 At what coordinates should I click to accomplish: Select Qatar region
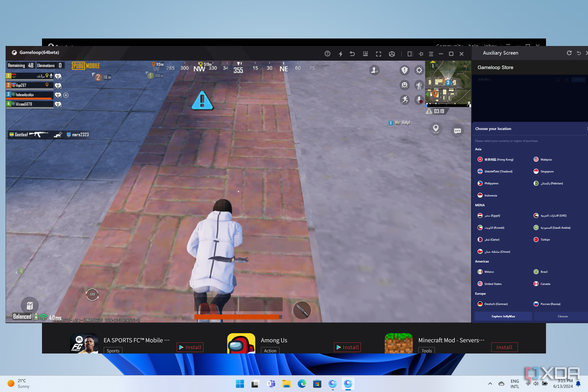pos(488,239)
